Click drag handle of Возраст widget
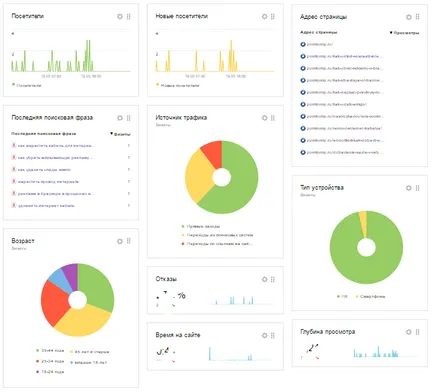Image resolution: width=434 pixels, height=392 pixels. pos(129,241)
